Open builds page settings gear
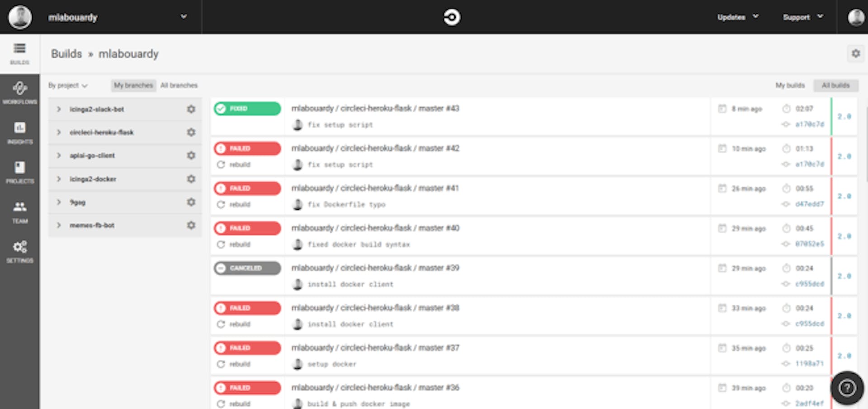The width and height of the screenshot is (868, 409). [x=856, y=53]
